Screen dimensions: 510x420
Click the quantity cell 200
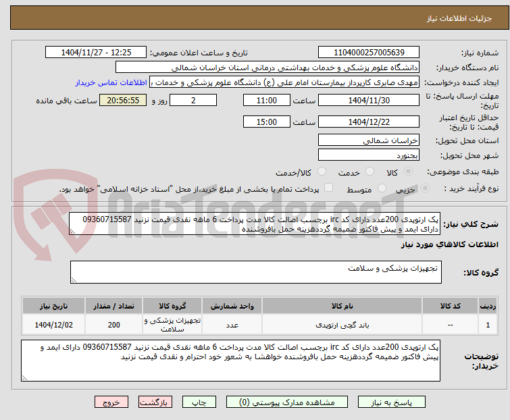[x=114, y=324]
